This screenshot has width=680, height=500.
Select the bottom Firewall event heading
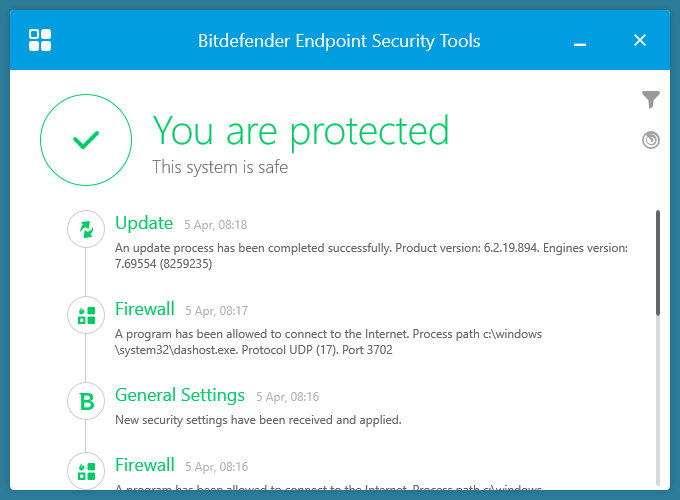(x=145, y=465)
